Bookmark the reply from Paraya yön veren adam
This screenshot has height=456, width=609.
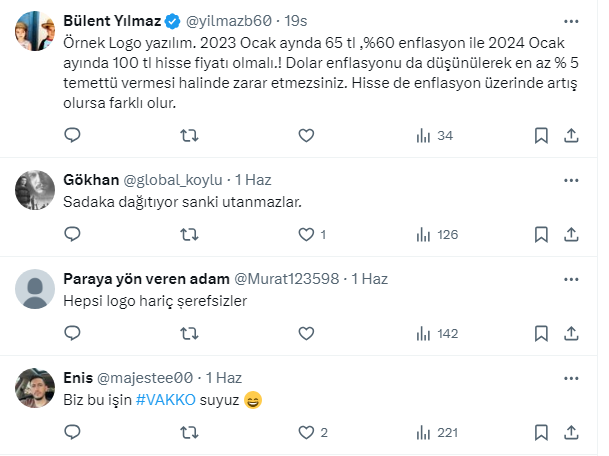click(541, 333)
